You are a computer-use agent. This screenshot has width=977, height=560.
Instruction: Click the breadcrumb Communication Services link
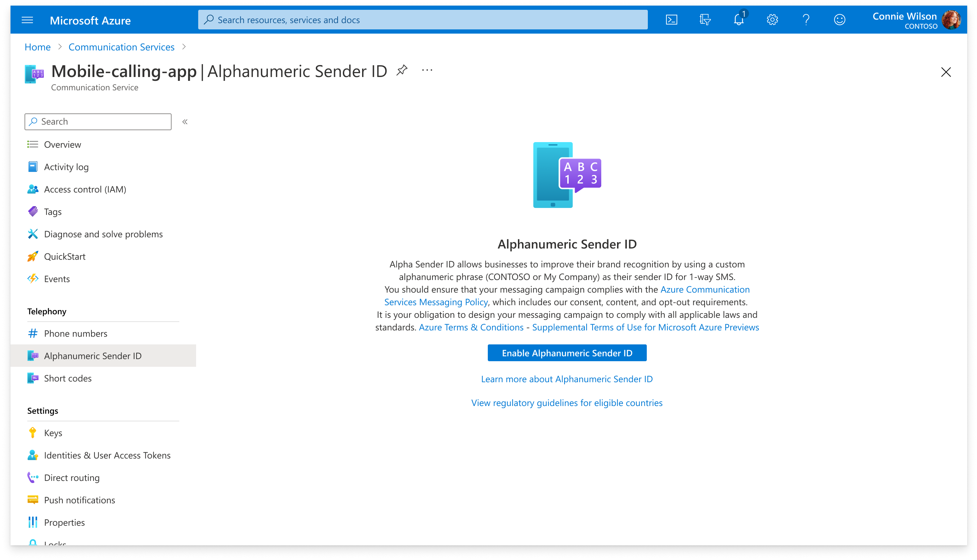122,46
